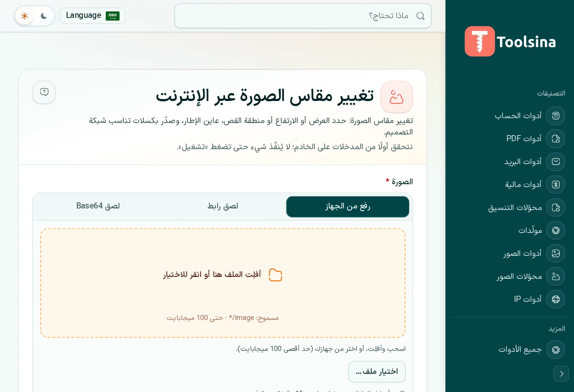This screenshot has width=574, height=392.
Task: Click the اختيار ملف button
Action: [x=377, y=372]
